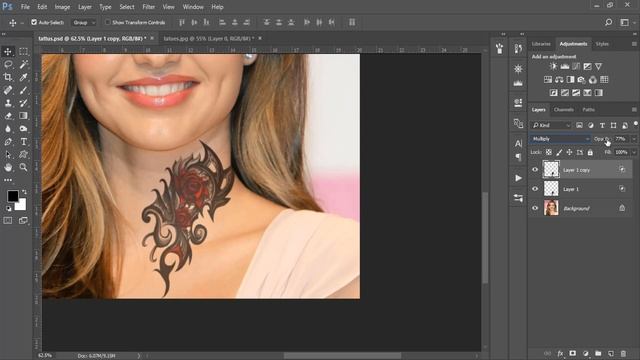This screenshot has height=360, width=640.
Task: Select the Rectangular Marquee tool
Action: pyautogui.click(x=23, y=51)
